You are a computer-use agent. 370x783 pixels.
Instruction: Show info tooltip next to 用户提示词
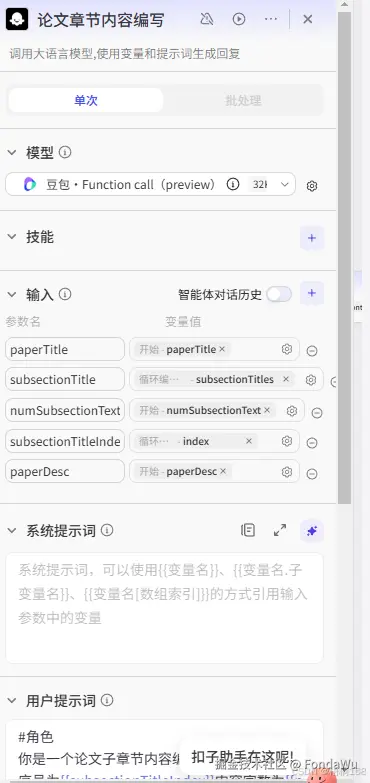coord(107,701)
